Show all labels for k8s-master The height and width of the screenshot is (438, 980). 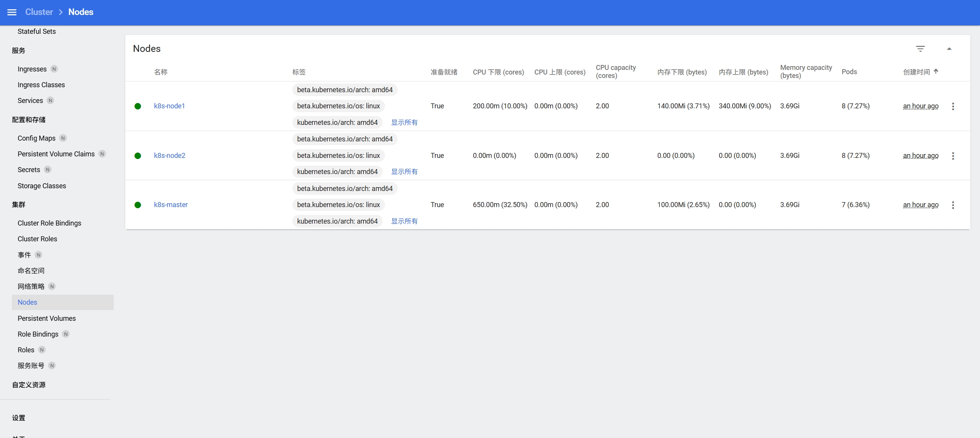click(404, 221)
